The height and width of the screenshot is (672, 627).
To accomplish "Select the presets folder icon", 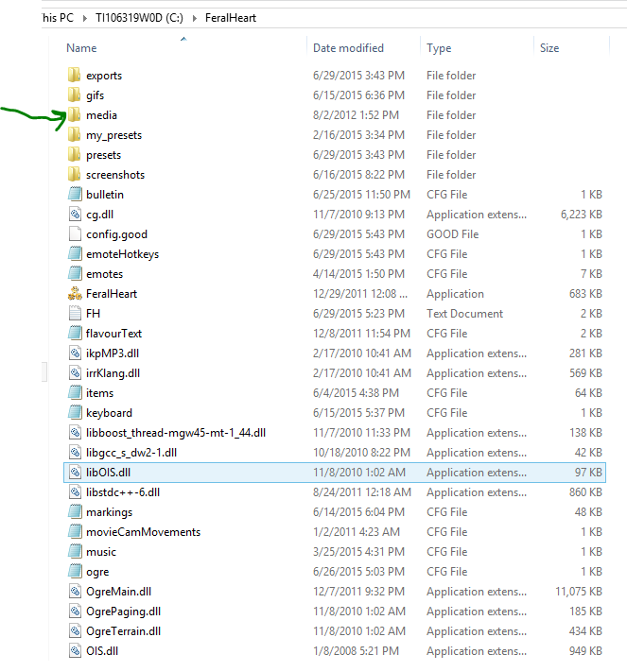I will point(74,154).
